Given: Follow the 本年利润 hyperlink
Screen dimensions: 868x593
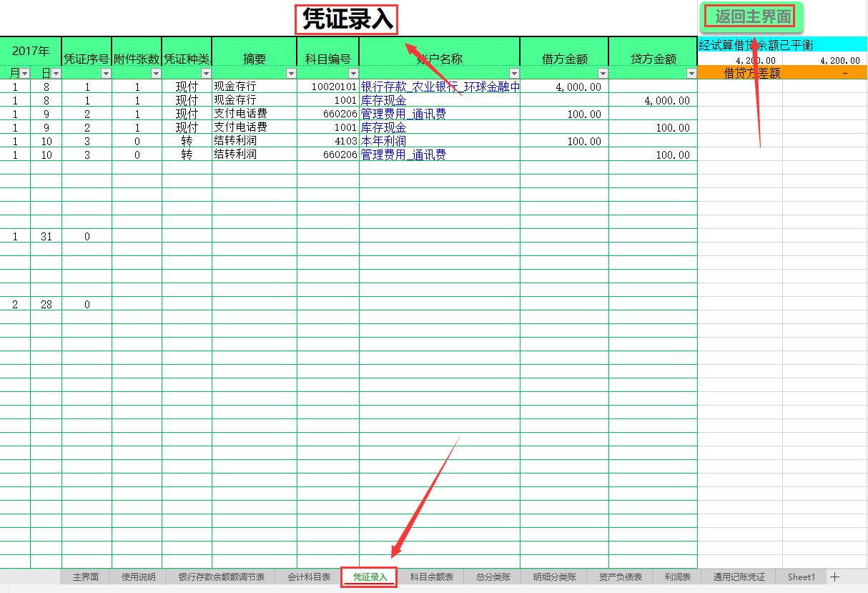Looking at the screenshot, I should (x=384, y=141).
